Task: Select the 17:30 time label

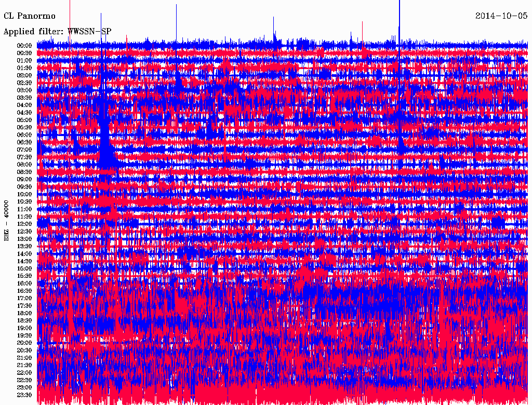Action: pos(24,306)
